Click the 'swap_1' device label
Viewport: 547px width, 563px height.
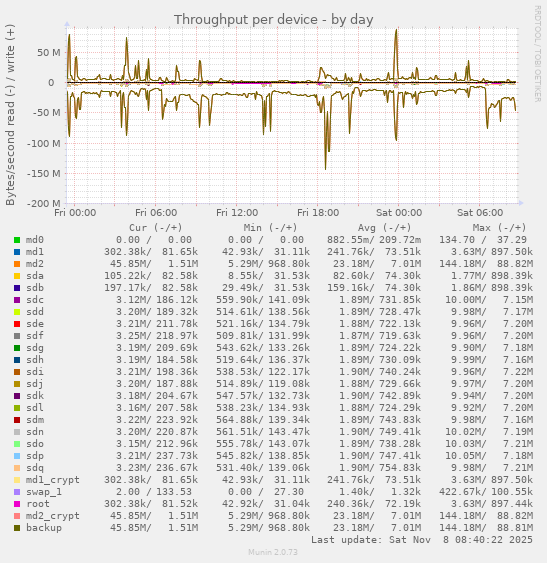44,492
